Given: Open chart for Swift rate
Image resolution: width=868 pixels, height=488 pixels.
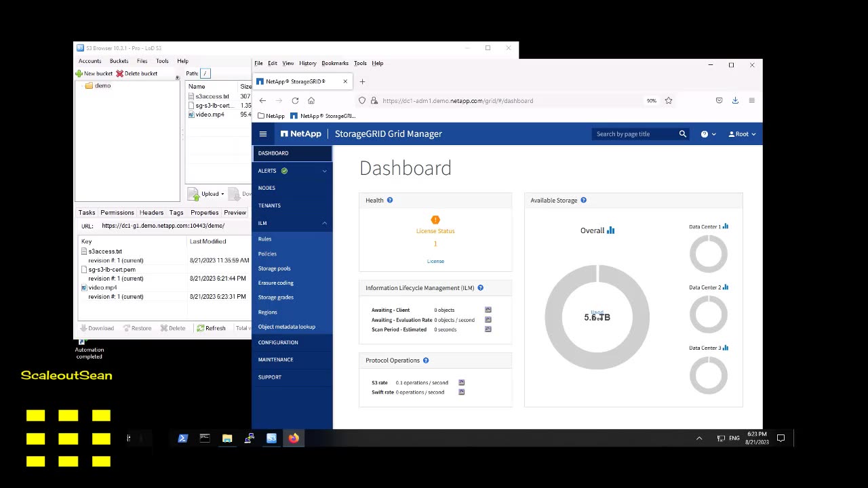Looking at the screenshot, I should click(461, 392).
